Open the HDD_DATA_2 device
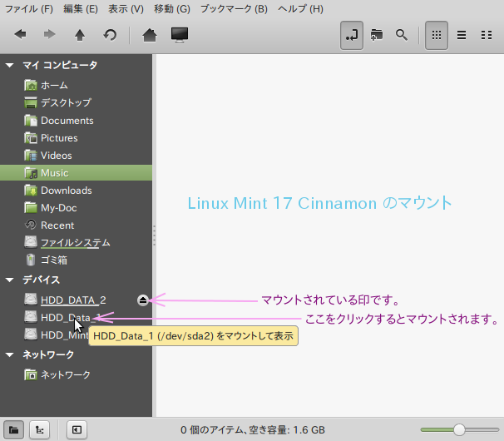 coord(73,300)
